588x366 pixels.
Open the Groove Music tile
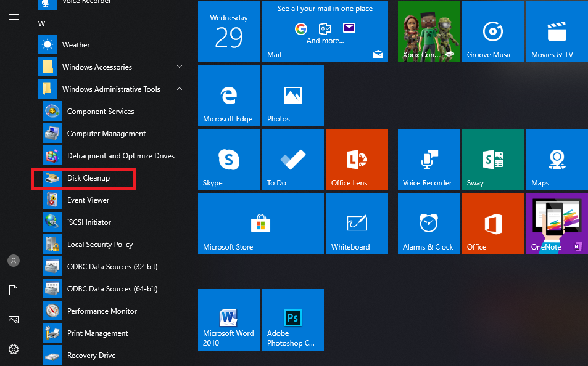coord(492,31)
